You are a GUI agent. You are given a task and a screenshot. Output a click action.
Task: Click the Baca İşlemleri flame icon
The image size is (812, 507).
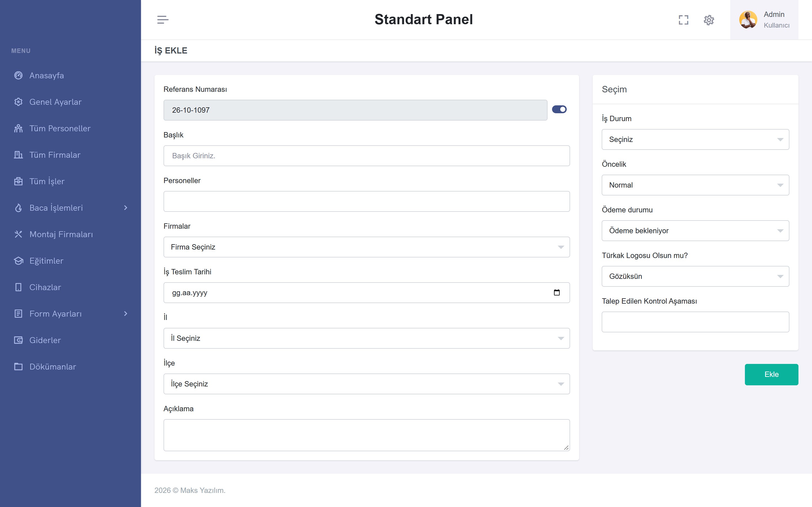pyautogui.click(x=18, y=208)
